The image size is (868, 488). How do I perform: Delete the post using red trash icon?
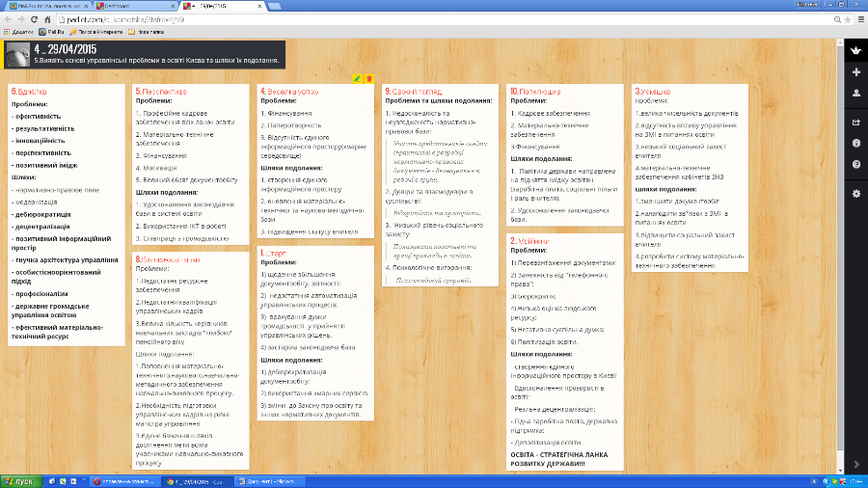coord(367,78)
